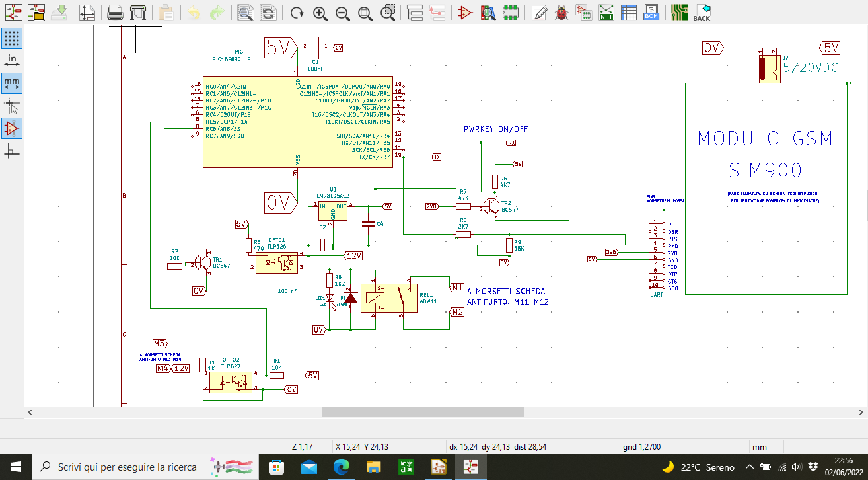The image size is (868, 480).
Task: Switch units to millimeters
Action: click(x=12, y=83)
